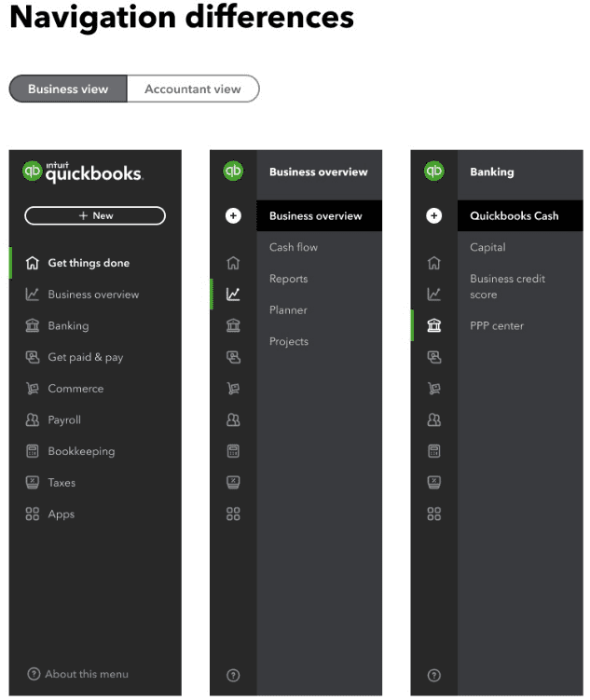Click the Navigation differences heading
The image size is (590, 700).
(x=182, y=17)
